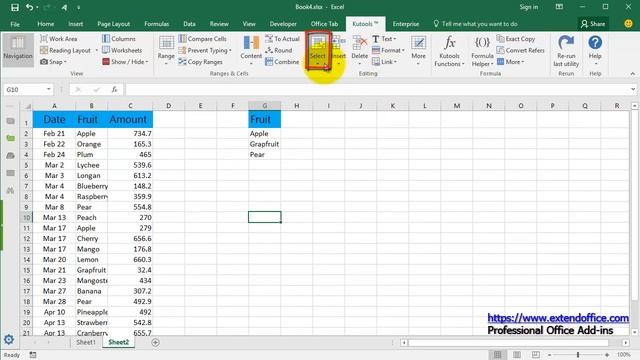Screen dimensions: 640x360
Task: Open the Link tools dropdown
Action: pos(384,62)
